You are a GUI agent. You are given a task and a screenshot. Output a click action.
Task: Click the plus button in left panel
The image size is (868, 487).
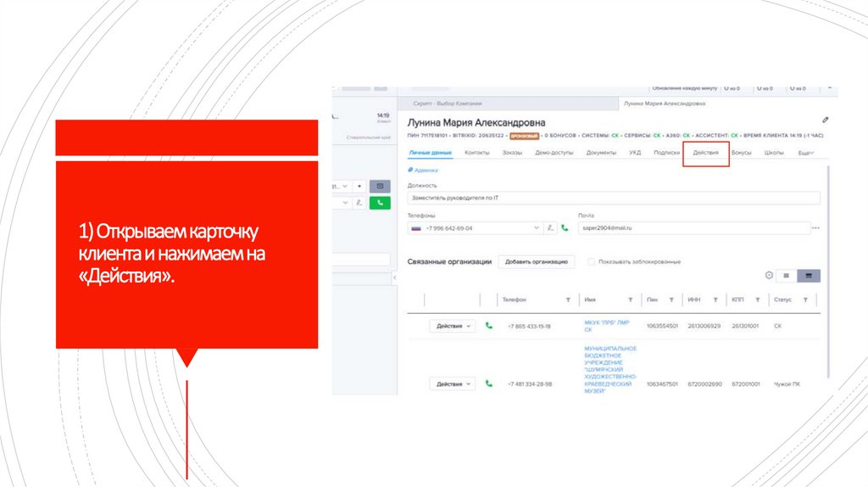tap(359, 186)
